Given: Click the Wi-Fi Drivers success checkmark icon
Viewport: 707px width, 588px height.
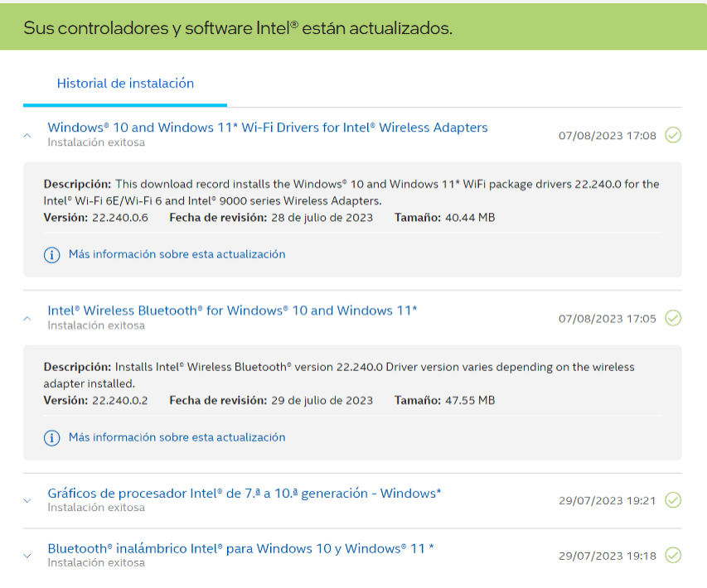Looking at the screenshot, I should point(673,135).
